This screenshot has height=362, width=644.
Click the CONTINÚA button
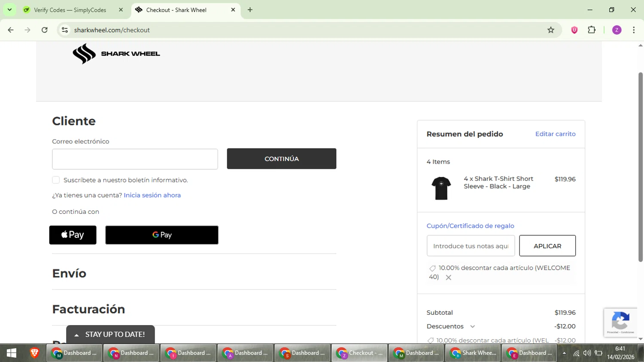point(282,159)
